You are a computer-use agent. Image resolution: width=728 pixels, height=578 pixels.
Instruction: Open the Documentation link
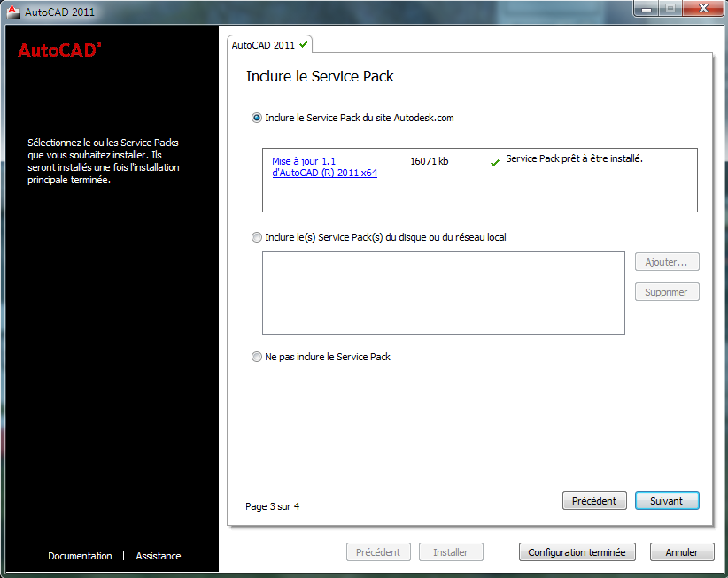80,556
